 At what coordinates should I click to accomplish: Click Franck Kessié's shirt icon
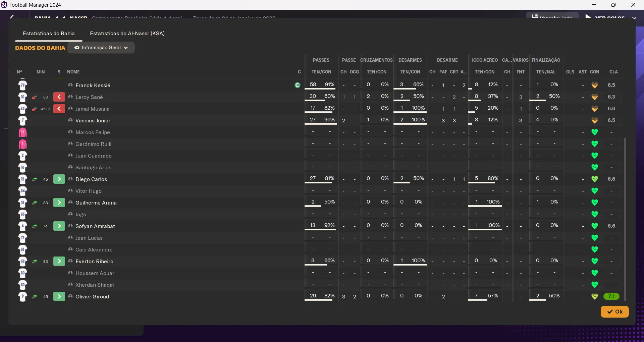pos(22,85)
